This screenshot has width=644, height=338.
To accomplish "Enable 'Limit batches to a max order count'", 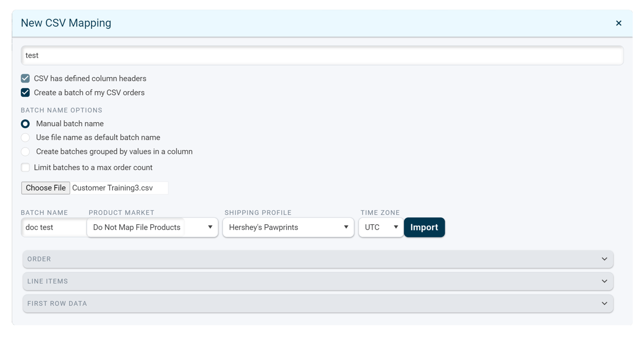I will [25, 167].
